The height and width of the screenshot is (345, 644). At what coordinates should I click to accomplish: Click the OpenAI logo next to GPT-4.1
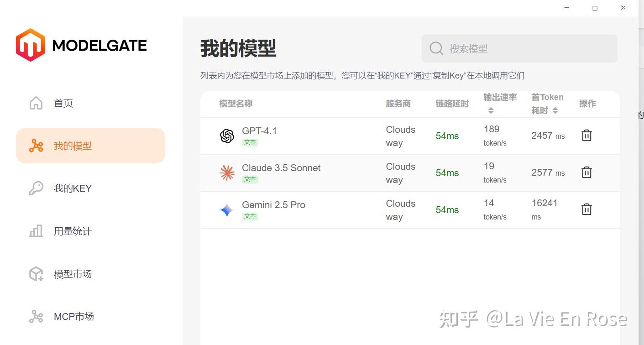pyautogui.click(x=227, y=135)
